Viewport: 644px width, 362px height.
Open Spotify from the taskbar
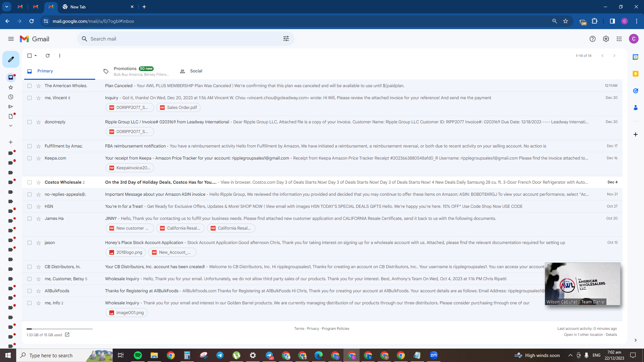138,355
